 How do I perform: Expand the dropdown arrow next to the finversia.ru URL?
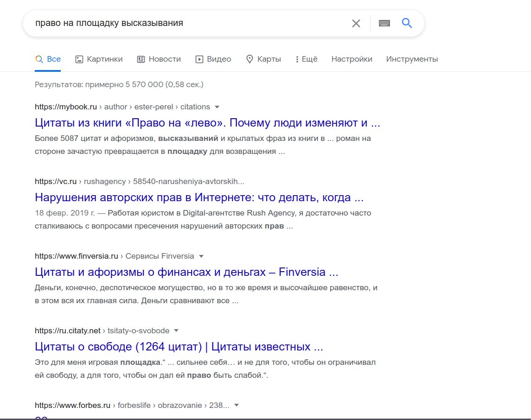point(201,256)
